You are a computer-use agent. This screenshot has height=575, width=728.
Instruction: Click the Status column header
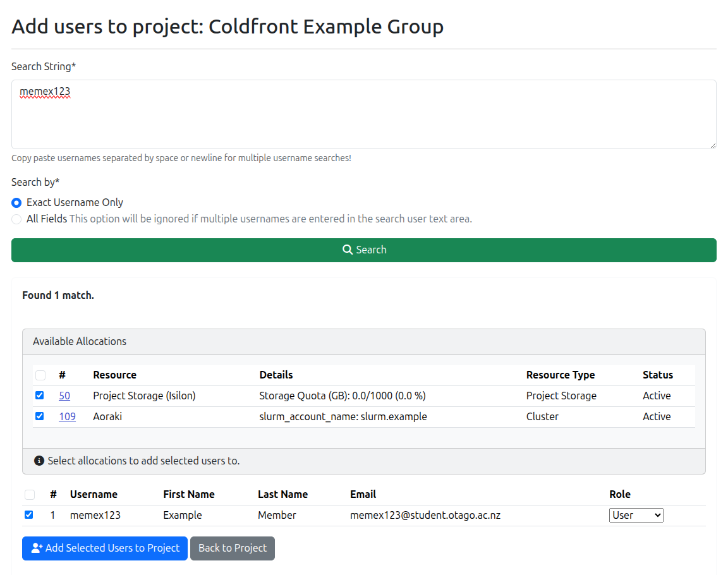pos(657,375)
